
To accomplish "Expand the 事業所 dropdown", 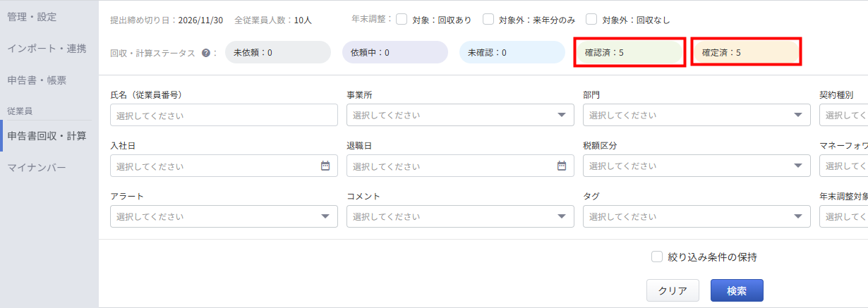I will (x=562, y=115).
